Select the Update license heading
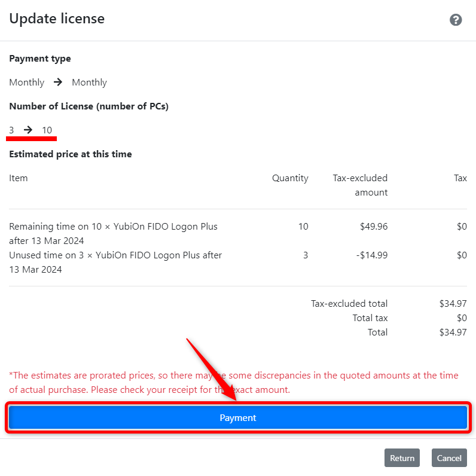The height and width of the screenshot is (476, 476). pos(57,19)
